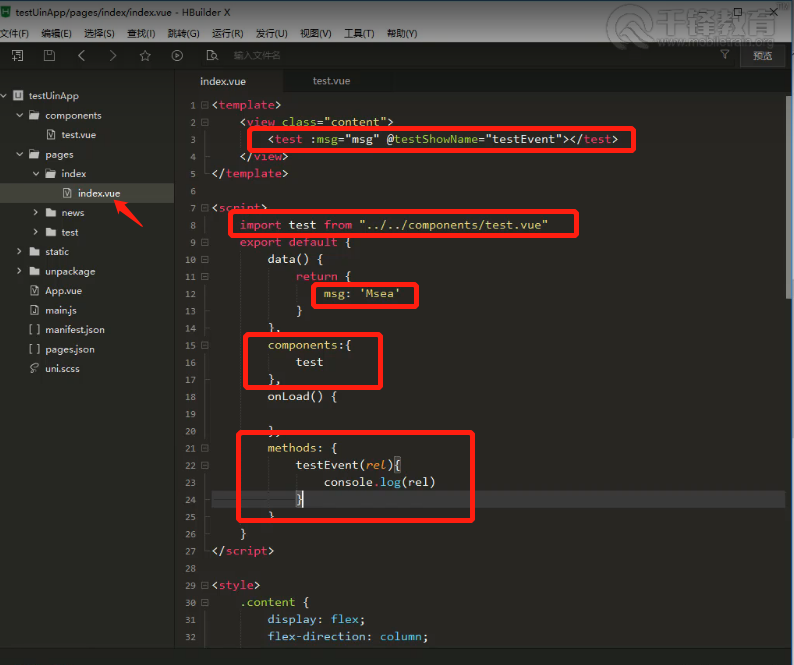Click the console.log(rel) code line
Image resolution: width=794 pixels, height=665 pixels.
379,482
